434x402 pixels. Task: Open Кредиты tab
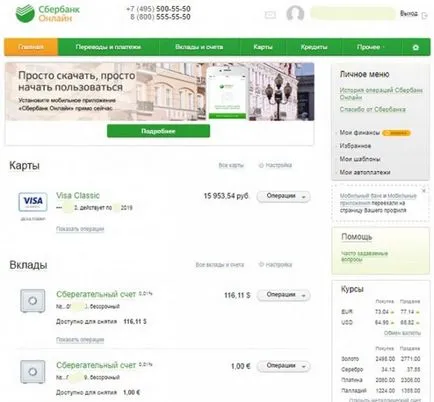(x=314, y=47)
